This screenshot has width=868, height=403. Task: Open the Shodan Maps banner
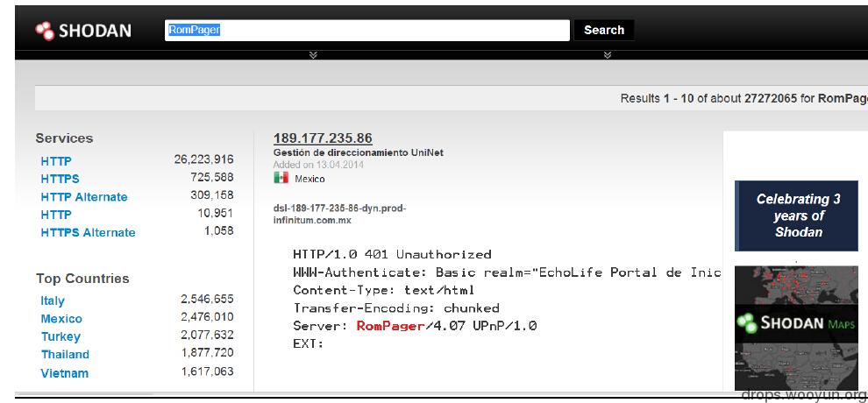click(x=796, y=329)
